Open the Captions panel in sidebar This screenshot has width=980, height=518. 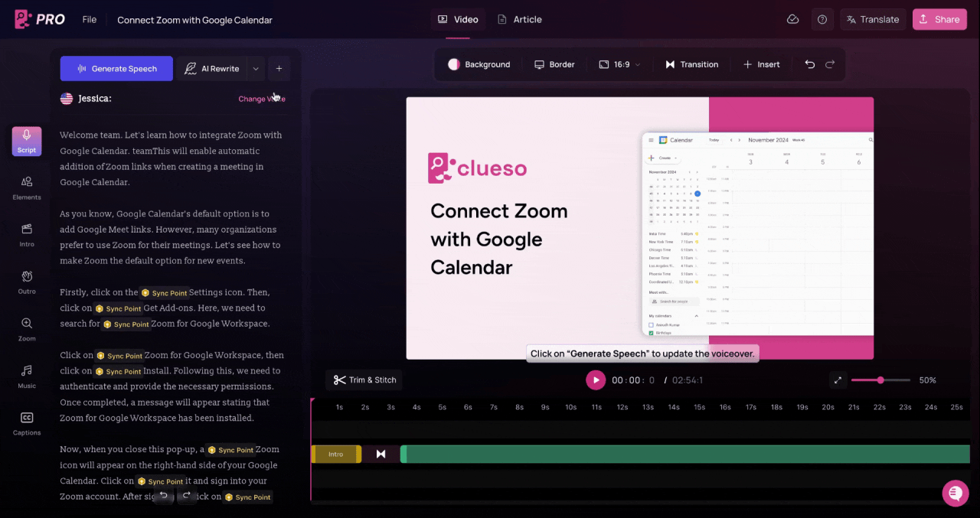pyautogui.click(x=27, y=424)
